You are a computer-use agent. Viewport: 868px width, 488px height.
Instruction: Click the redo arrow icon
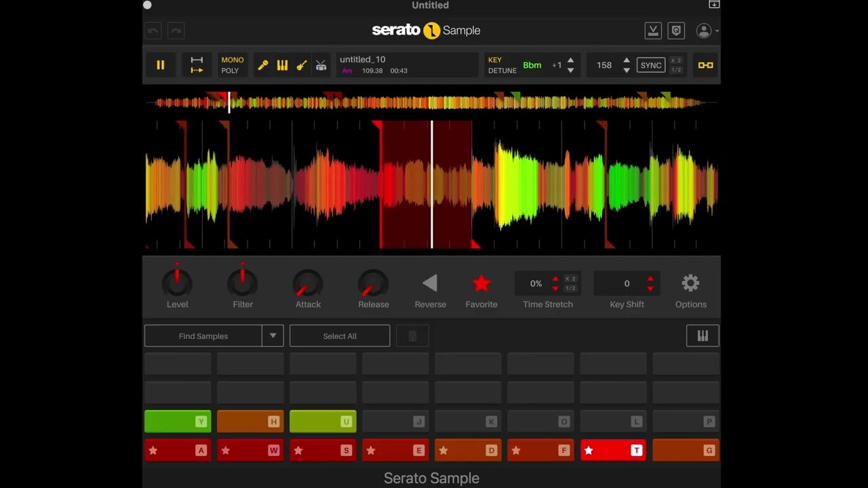tap(176, 30)
